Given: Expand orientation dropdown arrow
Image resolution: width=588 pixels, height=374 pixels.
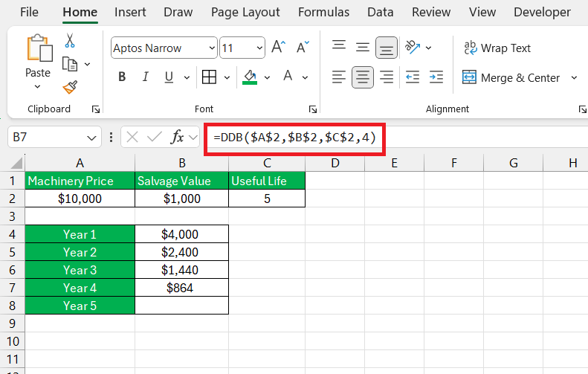Looking at the screenshot, I should tap(428, 48).
